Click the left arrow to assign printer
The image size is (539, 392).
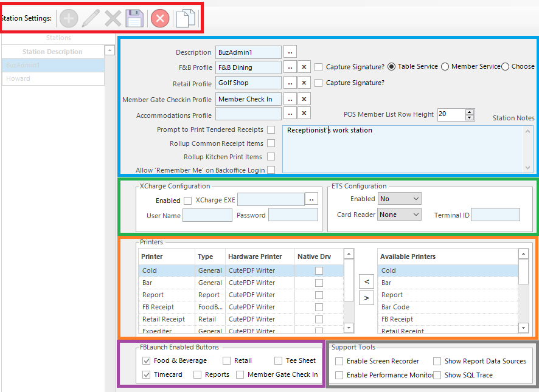(366, 282)
